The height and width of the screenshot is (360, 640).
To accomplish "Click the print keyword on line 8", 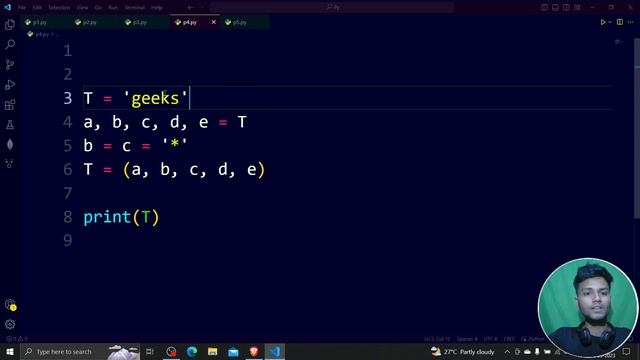I will tap(107, 217).
